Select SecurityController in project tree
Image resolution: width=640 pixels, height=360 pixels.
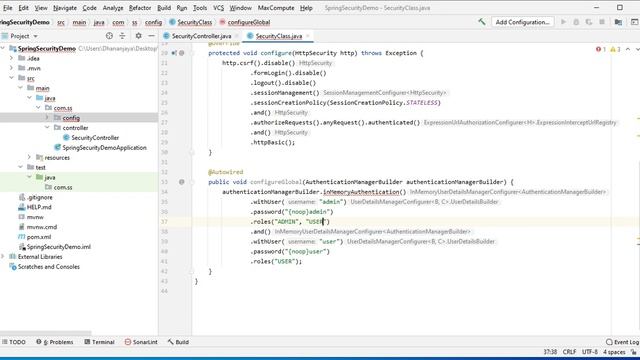[x=95, y=138]
